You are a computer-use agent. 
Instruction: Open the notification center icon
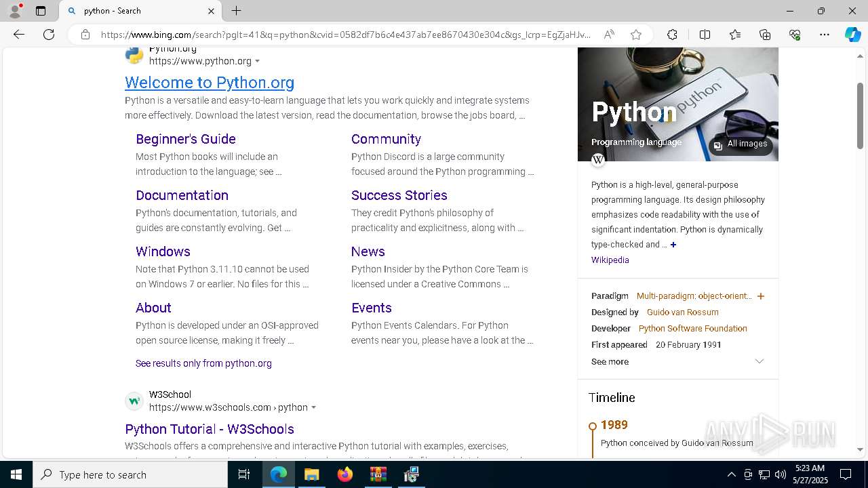pyautogui.click(x=846, y=474)
